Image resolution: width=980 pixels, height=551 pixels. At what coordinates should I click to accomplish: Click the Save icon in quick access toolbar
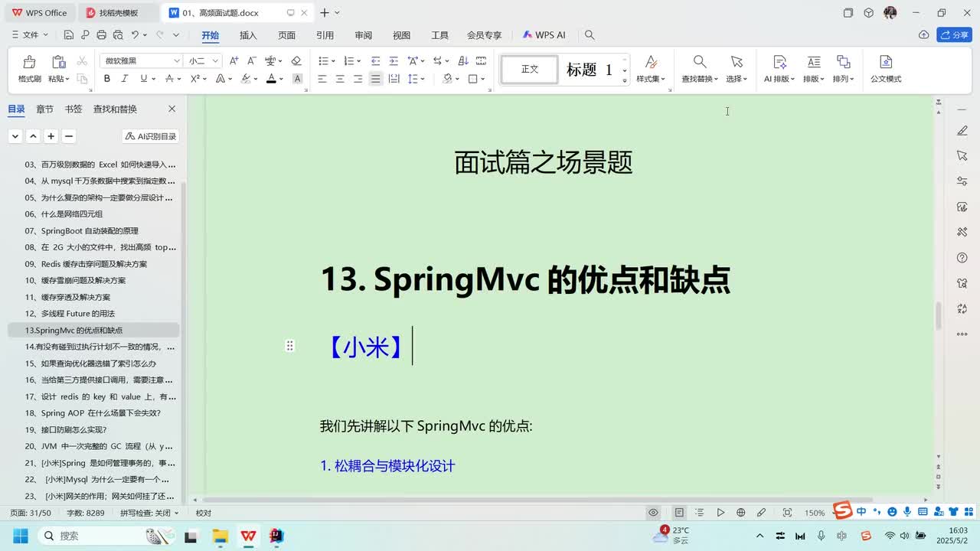coord(69,35)
